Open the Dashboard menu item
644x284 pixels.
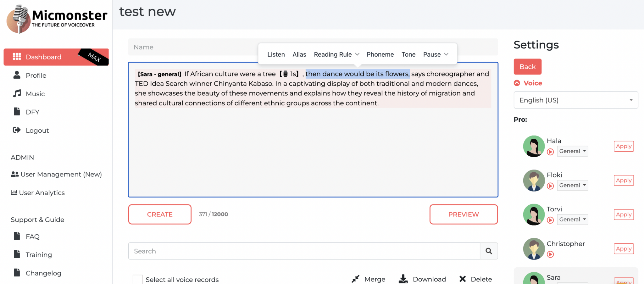tap(43, 57)
